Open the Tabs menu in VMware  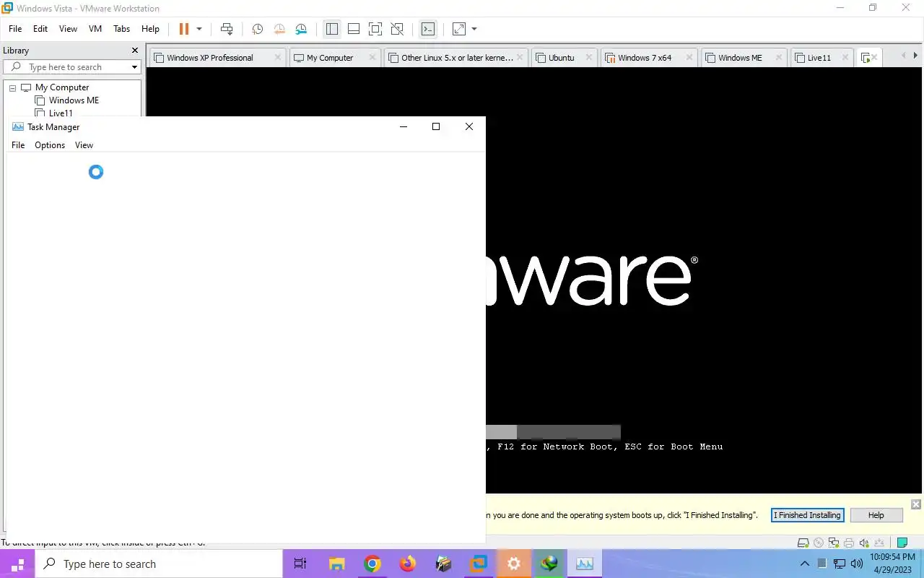122,29
